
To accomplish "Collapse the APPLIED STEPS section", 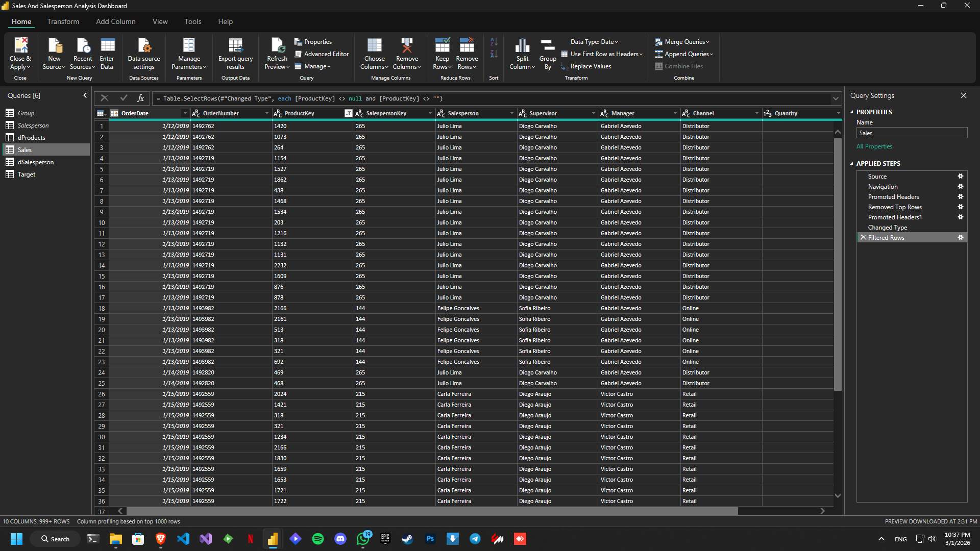I will [x=851, y=163].
